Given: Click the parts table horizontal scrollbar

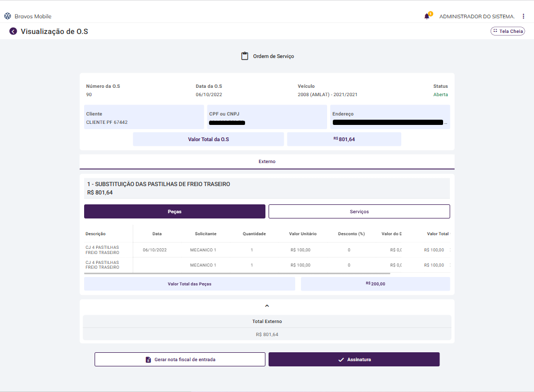Looking at the screenshot, I should 237,273.
